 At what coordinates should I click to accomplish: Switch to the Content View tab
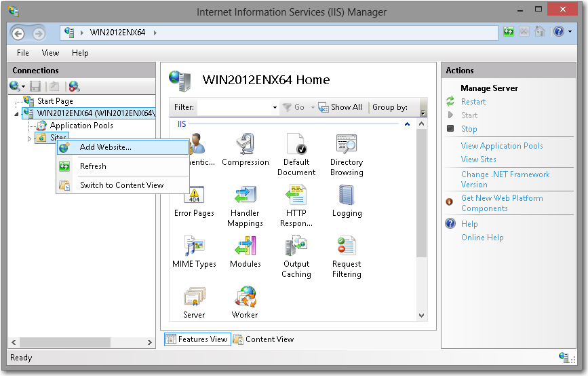click(x=264, y=339)
